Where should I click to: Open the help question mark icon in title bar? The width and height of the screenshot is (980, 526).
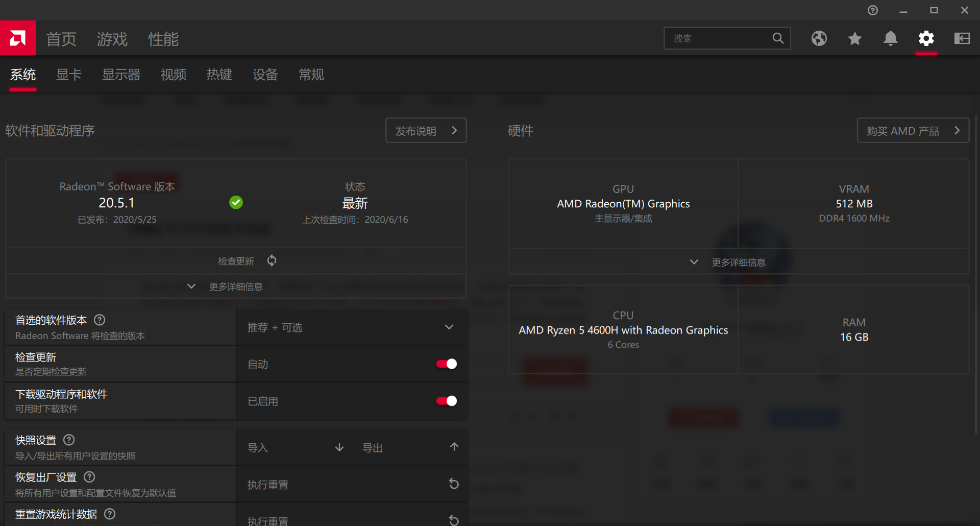pos(873,10)
